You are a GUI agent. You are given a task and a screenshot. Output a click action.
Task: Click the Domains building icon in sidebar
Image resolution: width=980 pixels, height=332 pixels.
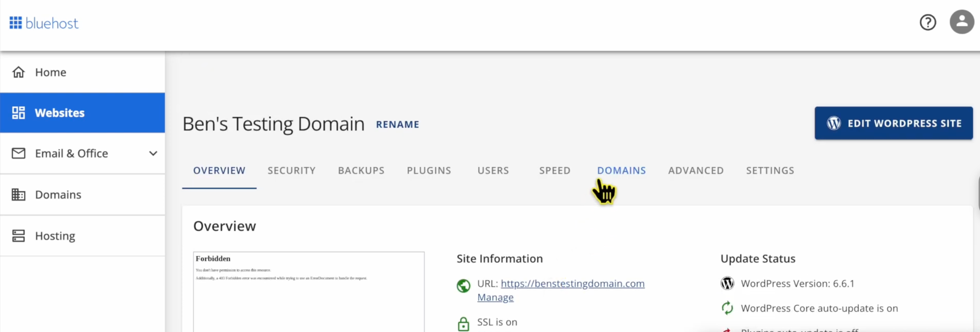[x=18, y=195]
